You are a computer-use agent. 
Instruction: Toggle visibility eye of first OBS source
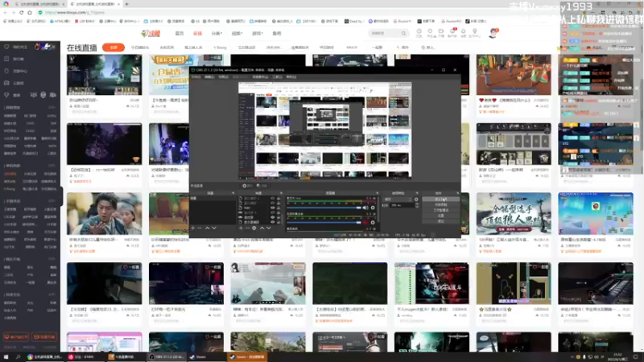pyautogui.click(x=272, y=198)
